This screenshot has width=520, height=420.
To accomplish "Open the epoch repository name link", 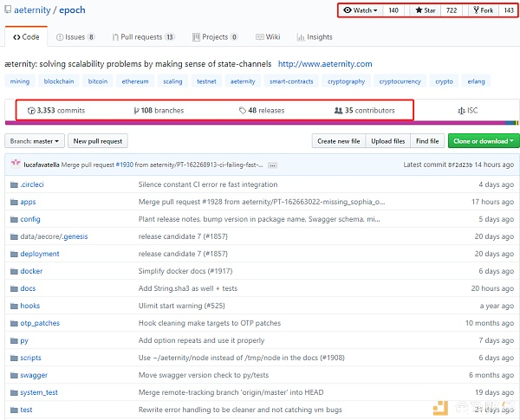I will point(72,10).
